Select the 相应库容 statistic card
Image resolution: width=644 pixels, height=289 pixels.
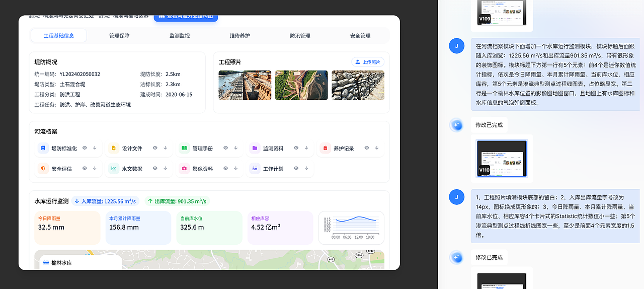pos(280,228)
